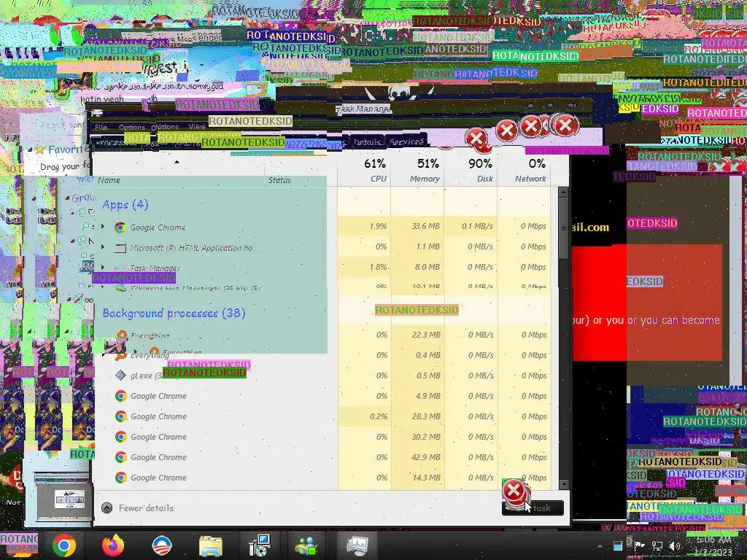Screen dimensions: 747x560
Task: Switch to the Services tab
Action: [x=406, y=142]
